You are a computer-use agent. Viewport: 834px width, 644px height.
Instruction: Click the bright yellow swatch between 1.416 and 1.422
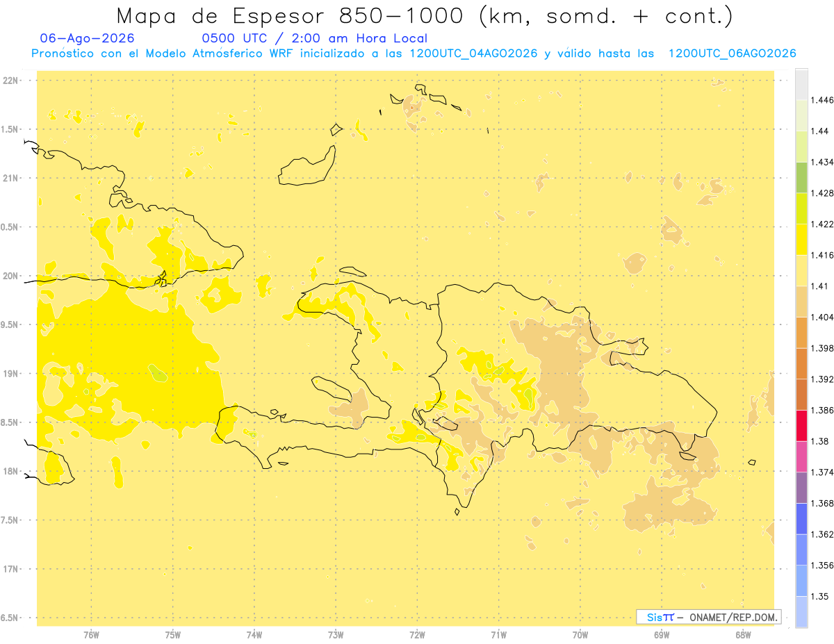point(801,240)
